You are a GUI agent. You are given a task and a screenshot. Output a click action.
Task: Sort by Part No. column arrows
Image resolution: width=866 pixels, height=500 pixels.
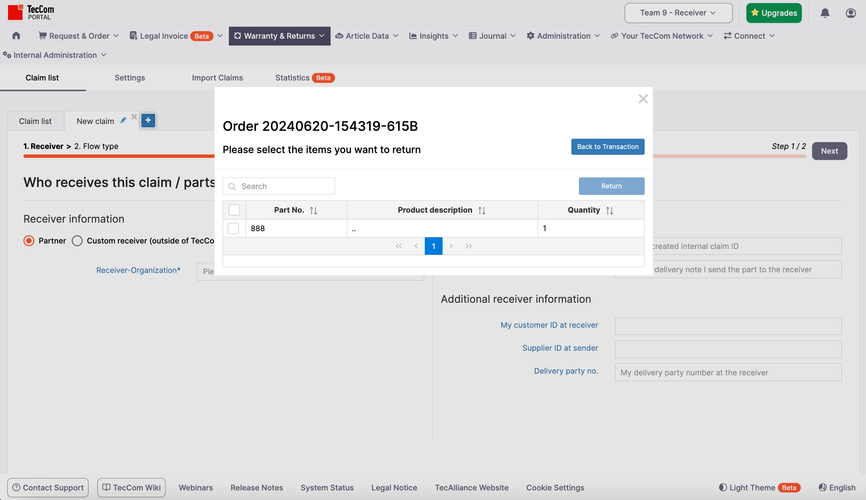tap(313, 211)
